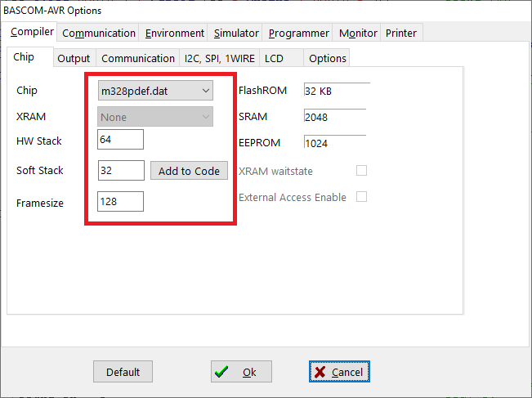Click the Add to Code button
Viewport: 532px width, 398px height.
coord(189,171)
